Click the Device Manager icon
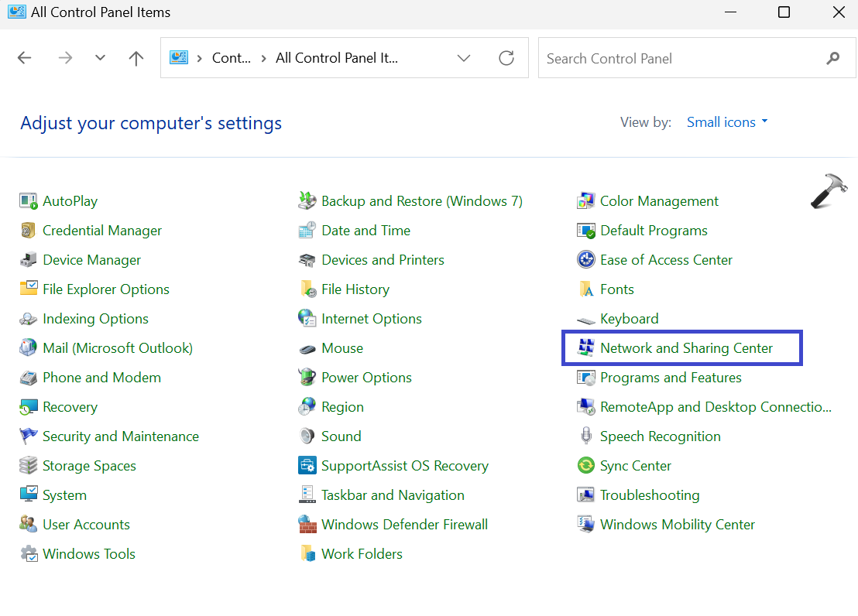 point(29,260)
